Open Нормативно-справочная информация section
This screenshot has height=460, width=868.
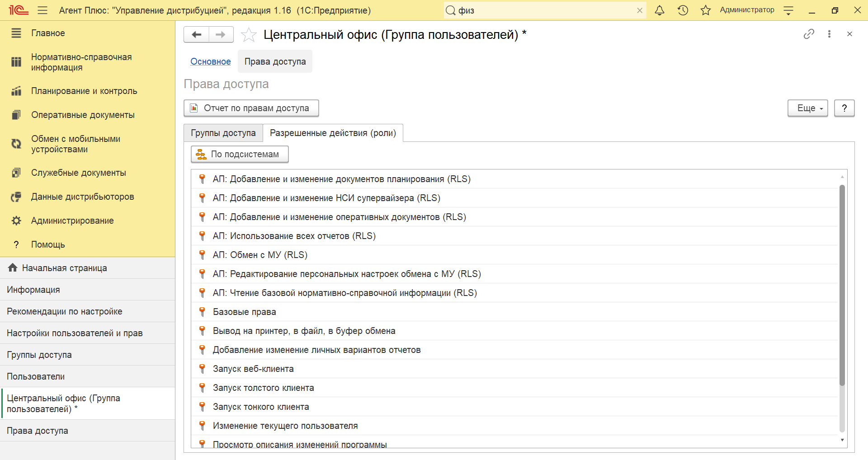coord(87,62)
